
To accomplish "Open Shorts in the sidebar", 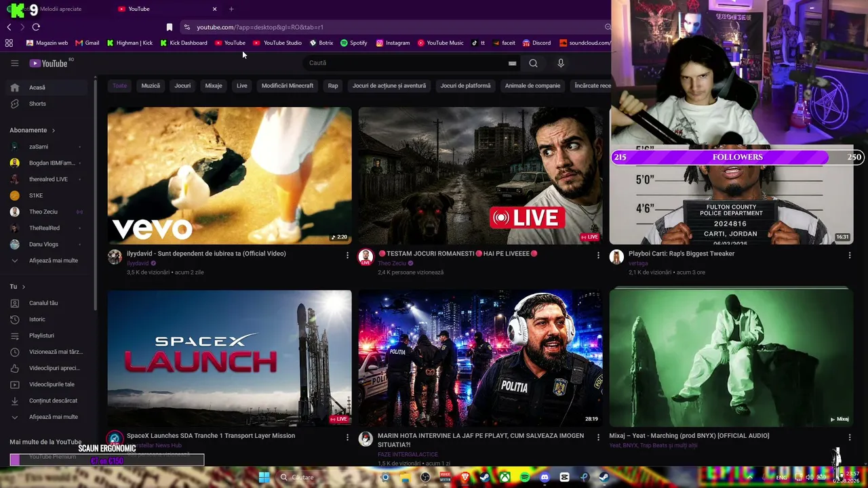I will [47, 104].
